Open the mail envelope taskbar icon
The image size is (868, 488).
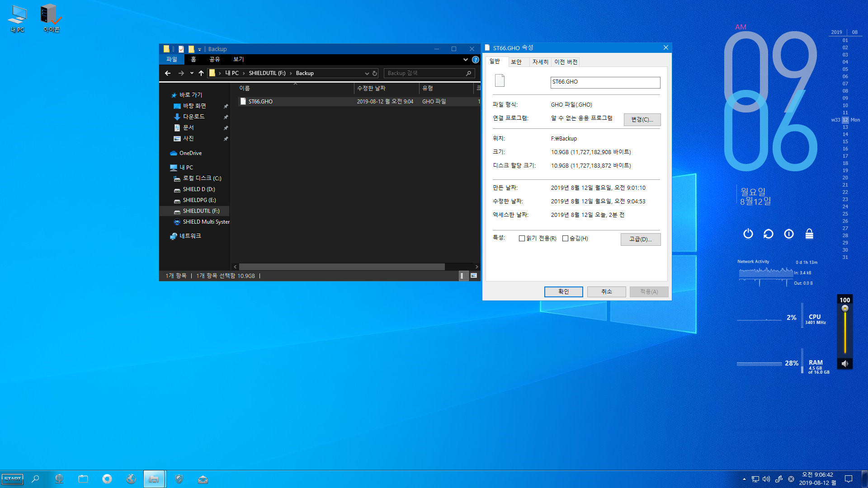pos(203,479)
